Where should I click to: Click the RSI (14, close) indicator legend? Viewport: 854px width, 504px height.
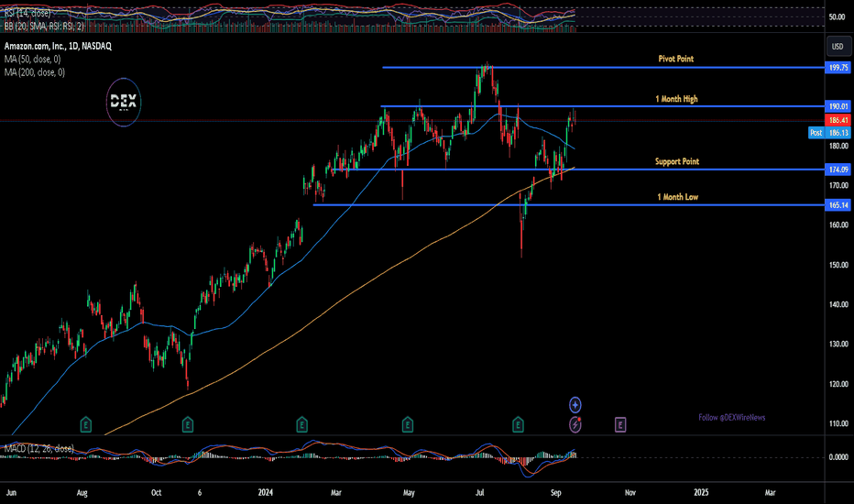(x=27, y=13)
